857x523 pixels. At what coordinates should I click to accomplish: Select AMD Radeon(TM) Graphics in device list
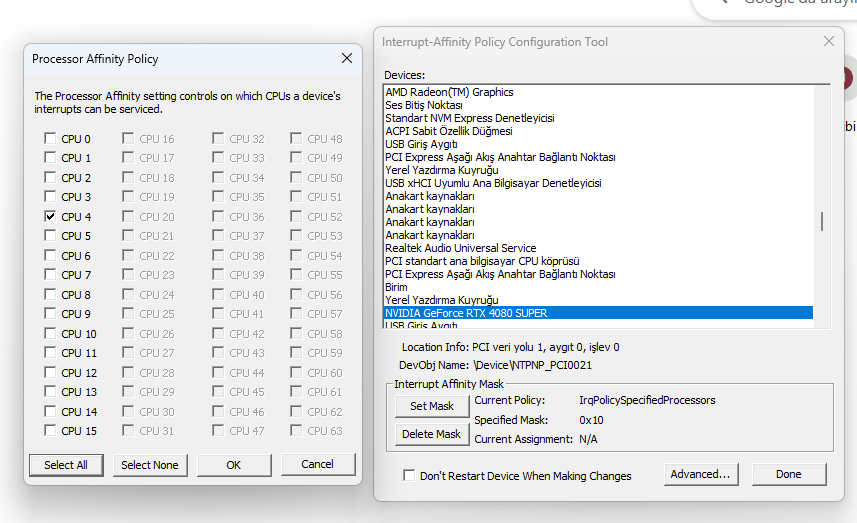pos(449,92)
